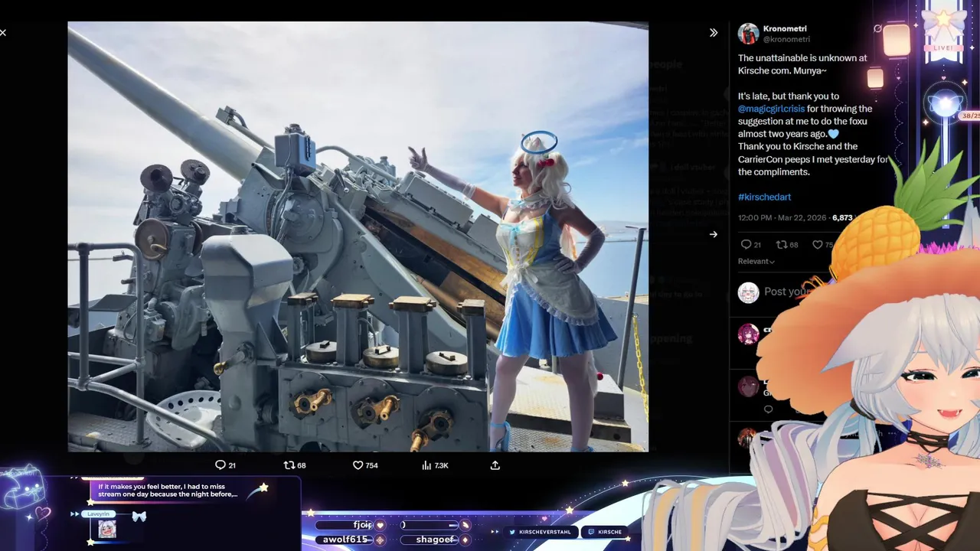This screenshot has height=551, width=980.
Task: Like the photo using heart icon showing 754
Action: tap(358, 465)
